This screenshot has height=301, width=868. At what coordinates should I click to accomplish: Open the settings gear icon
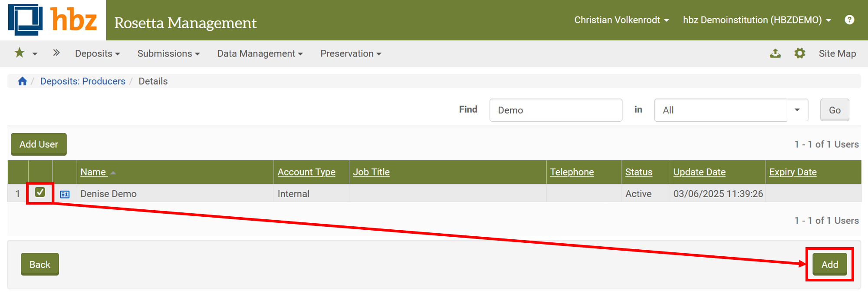[799, 53]
